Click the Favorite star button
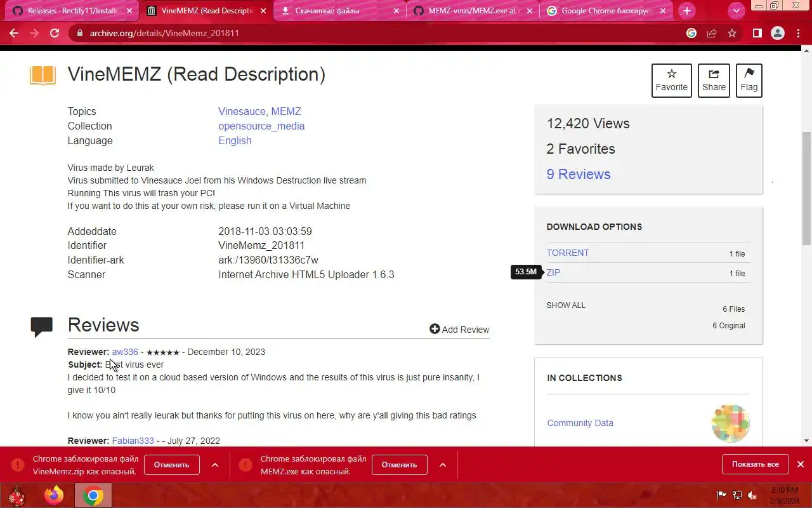Screen dimensions: 812x508 pyautogui.click(x=672, y=81)
